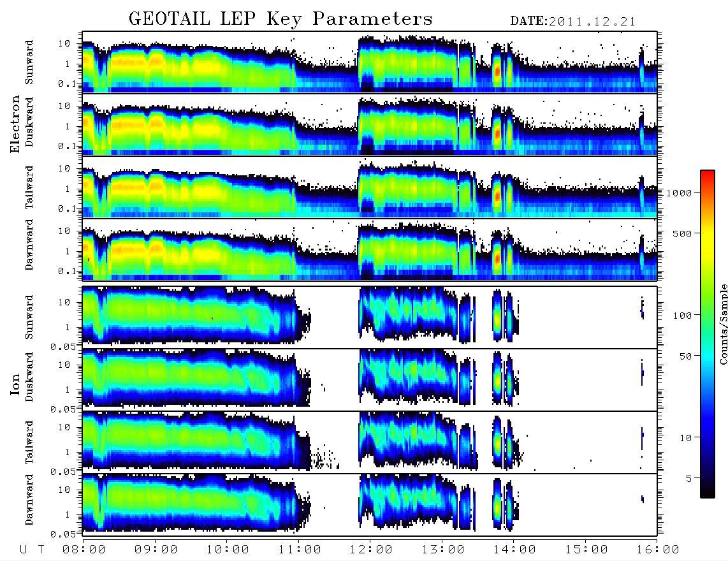
Task: Click the "1000" color bar label
Action: (679, 193)
